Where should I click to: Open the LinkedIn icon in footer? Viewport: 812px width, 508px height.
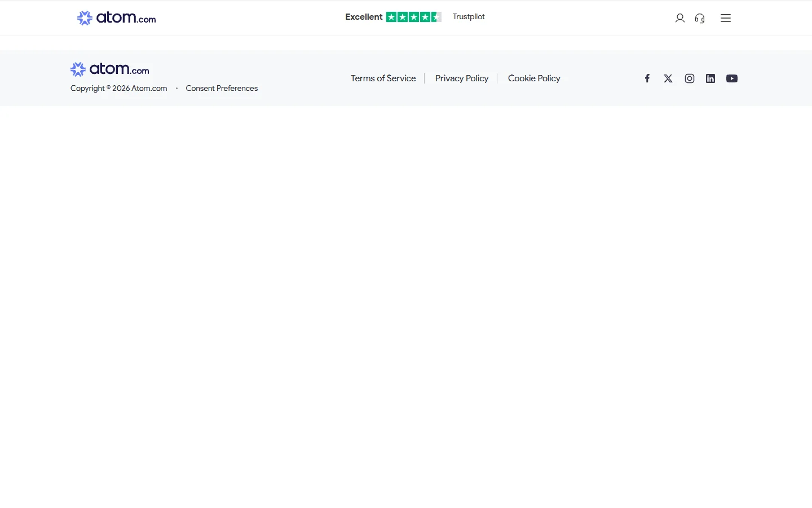coord(710,78)
